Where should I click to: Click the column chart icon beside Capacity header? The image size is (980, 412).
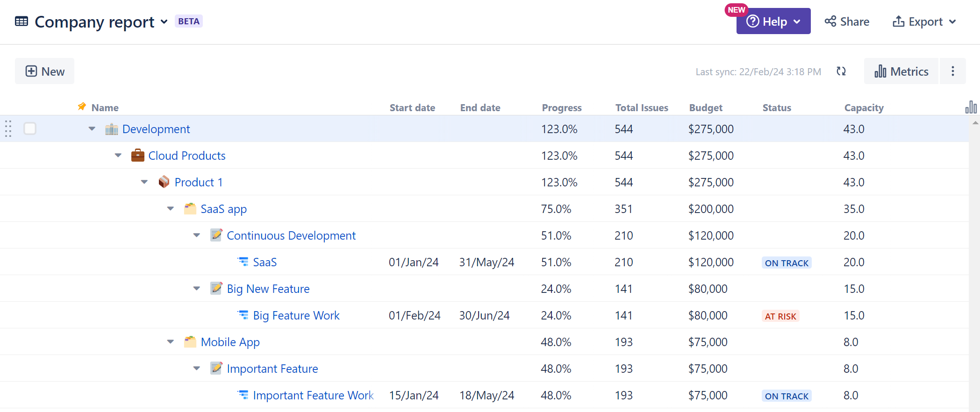(971, 107)
